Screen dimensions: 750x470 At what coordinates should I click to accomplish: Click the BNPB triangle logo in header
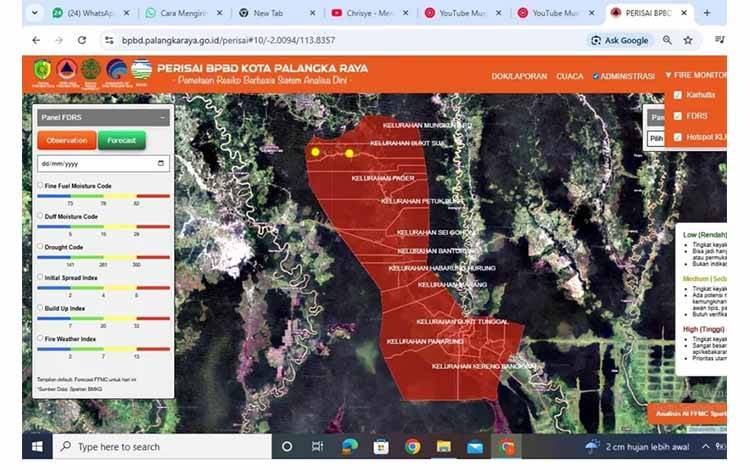[x=67, y=70]
